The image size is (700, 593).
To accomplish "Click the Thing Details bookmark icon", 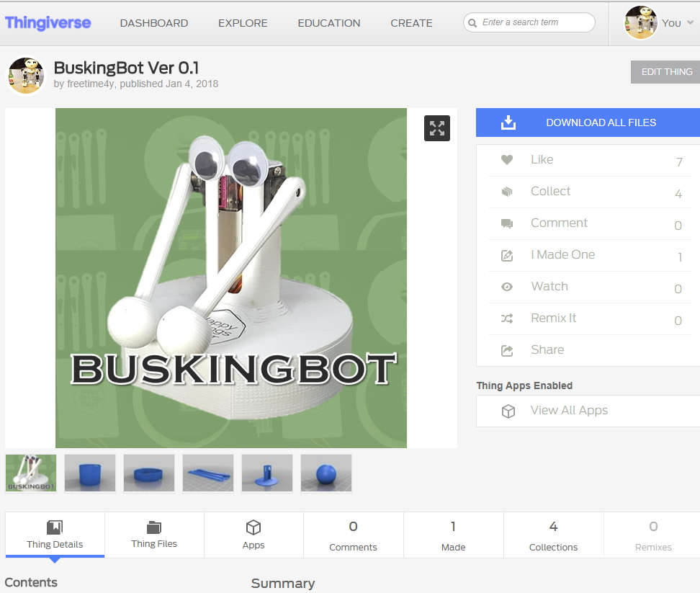I will (55, 527).
